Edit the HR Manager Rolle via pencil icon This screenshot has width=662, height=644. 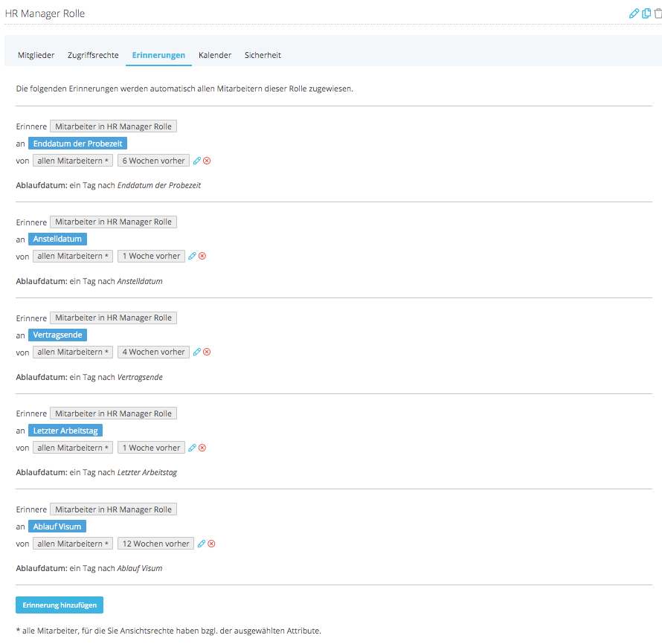634,13
